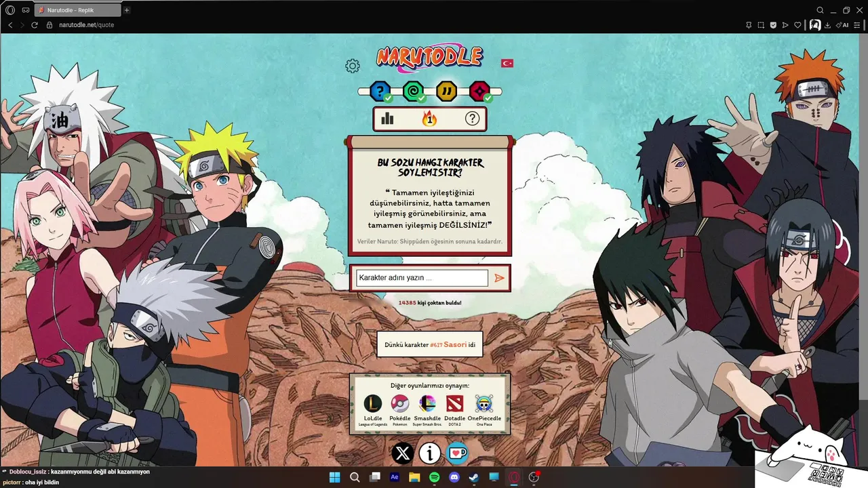This screenshot has width=868, height=488.
Task: Click the site security lock icon
Action: 50,25
